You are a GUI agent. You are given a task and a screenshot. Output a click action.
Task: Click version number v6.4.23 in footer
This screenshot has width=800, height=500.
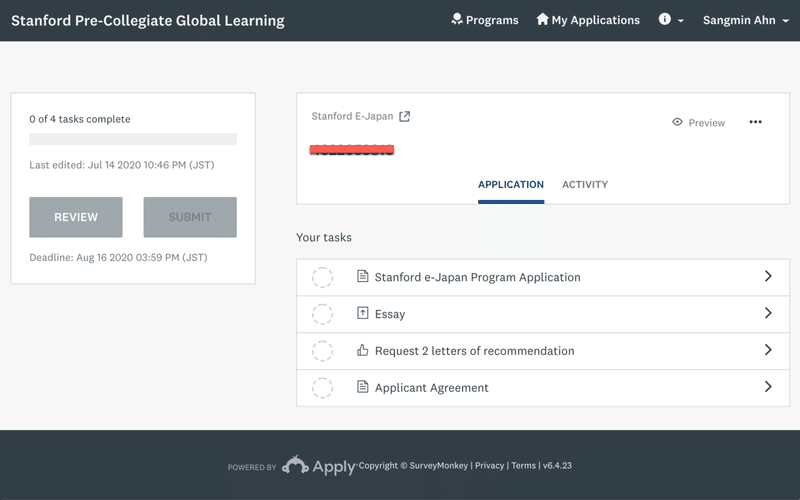click(x=557, y=465)
